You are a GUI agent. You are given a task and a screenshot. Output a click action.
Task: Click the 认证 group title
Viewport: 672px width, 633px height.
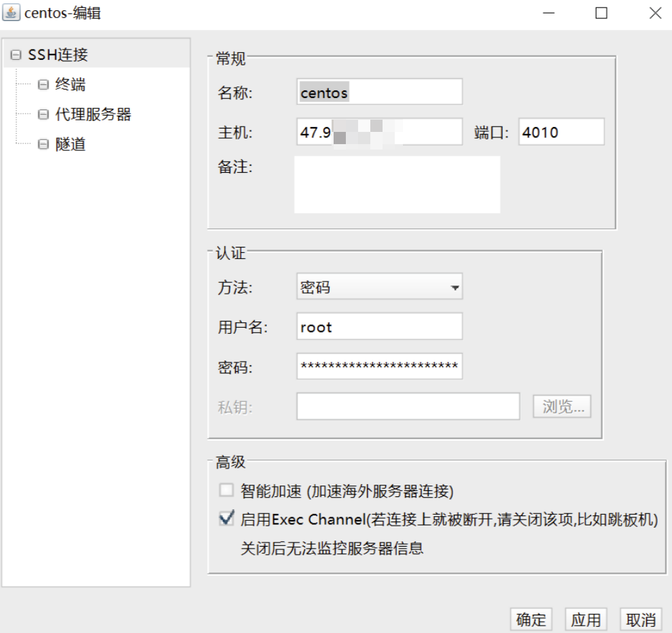(230, 253)
